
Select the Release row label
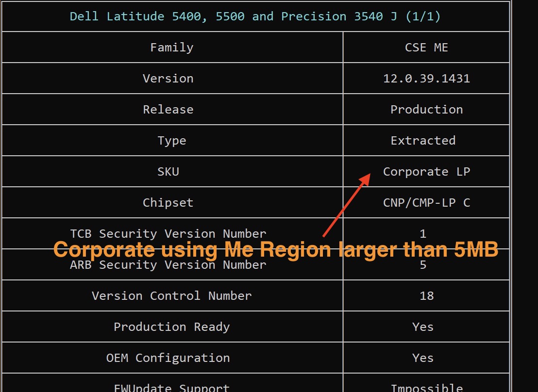click(168, 109)
